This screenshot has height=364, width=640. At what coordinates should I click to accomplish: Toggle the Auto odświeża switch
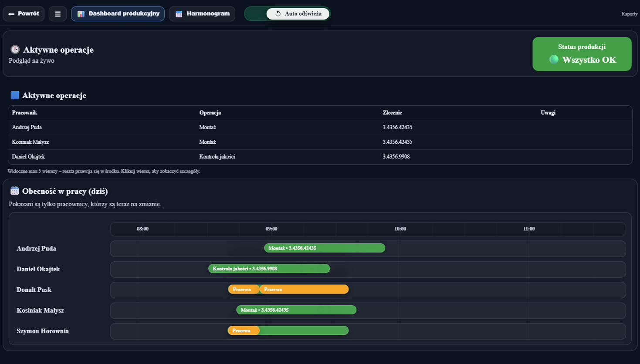pos(287,14)
